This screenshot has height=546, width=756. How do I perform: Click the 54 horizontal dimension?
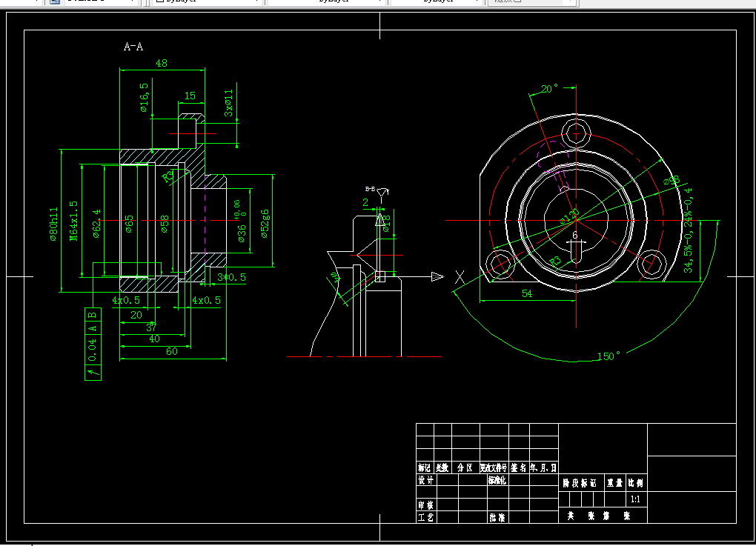click(527, 293)
